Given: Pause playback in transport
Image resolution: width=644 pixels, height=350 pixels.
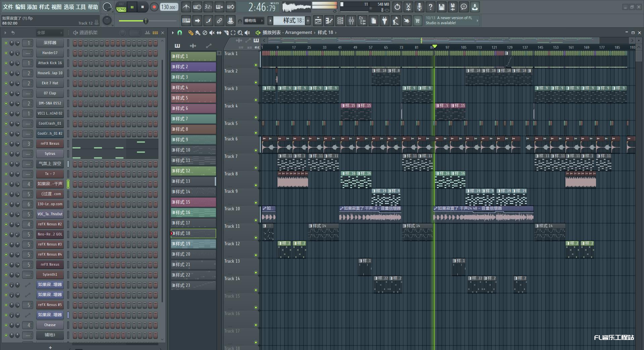Looking at the screenshot, I should point(132,7).
